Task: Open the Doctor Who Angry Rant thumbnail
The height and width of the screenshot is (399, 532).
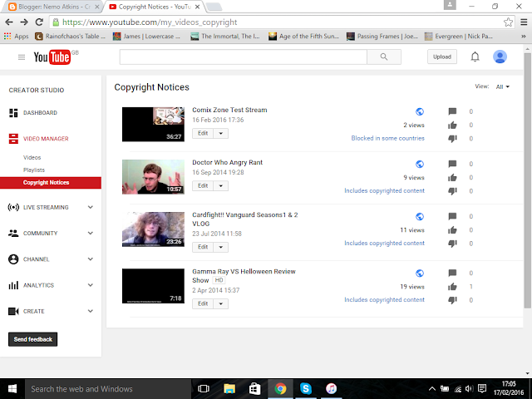Action: point(153,177)
